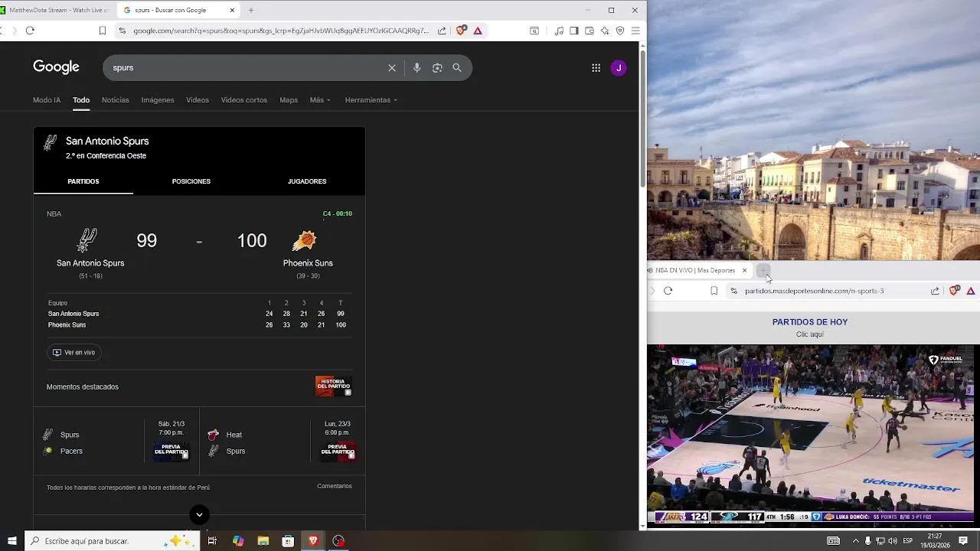
Task: Expand more matches with down chevron
Action: [199, 514]
